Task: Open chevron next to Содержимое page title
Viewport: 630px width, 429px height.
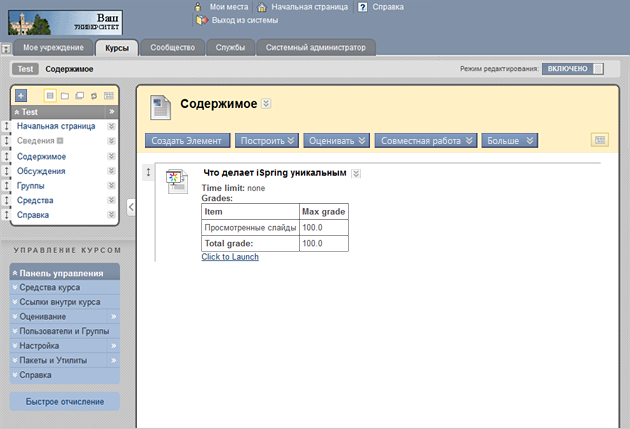Action: click(266, 104)
